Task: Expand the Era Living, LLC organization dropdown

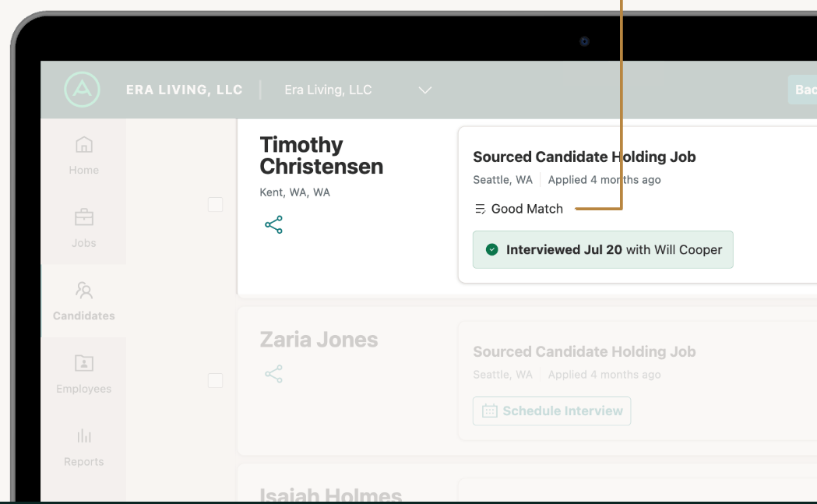Action: tap(424, 90)
